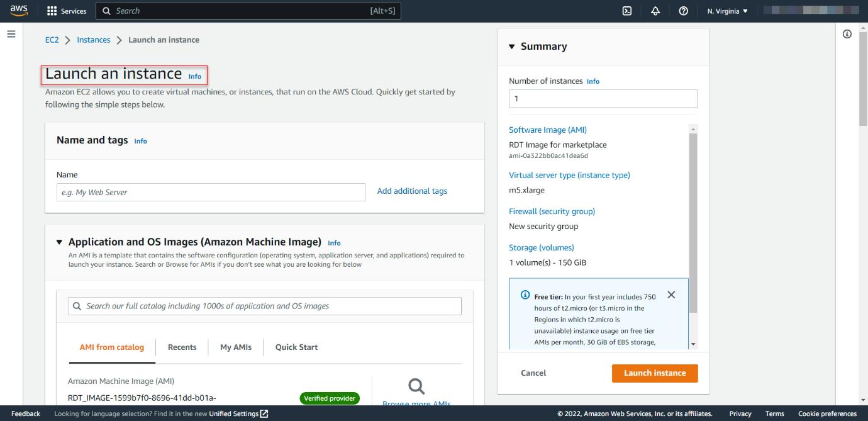
Task: Select the My AMIs tab
Action: [236, 347]
